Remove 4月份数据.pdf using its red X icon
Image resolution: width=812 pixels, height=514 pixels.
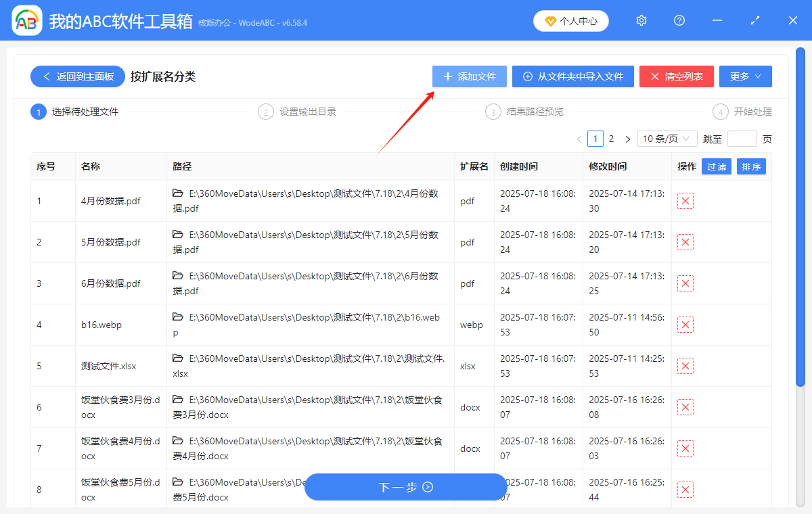(685, 201)
